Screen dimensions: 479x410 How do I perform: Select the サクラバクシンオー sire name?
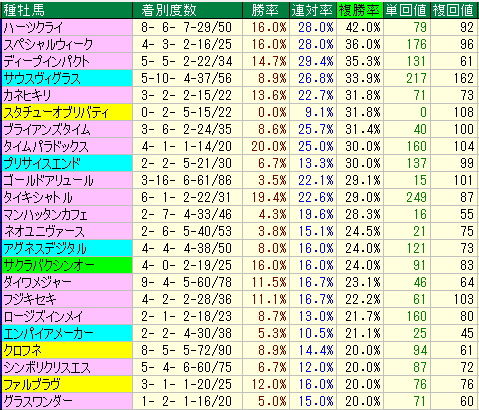[49, 265]
